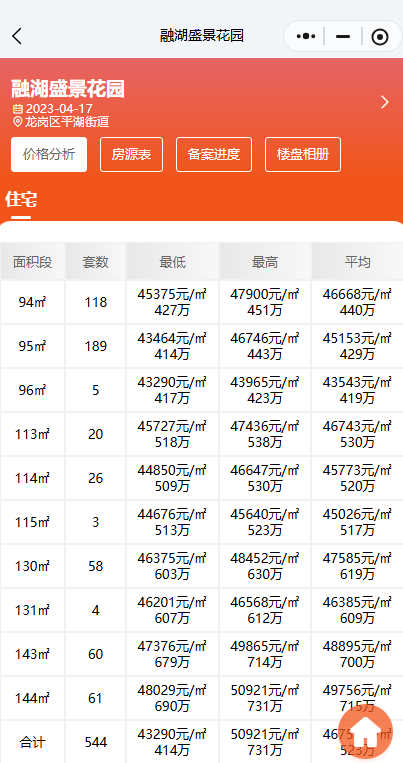The image size is (403, 763).
Task: Click the 45375元/㎡ lowest price cell
Action: 172,302
